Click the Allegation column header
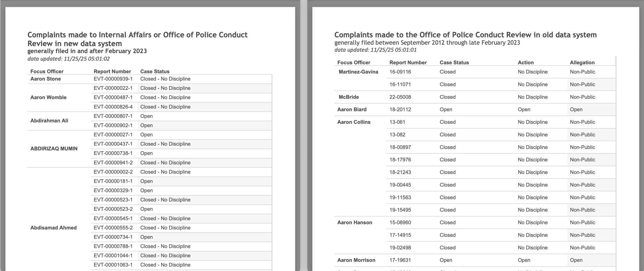The width and height of the screenshot is (644, 271). click(582, 63)
